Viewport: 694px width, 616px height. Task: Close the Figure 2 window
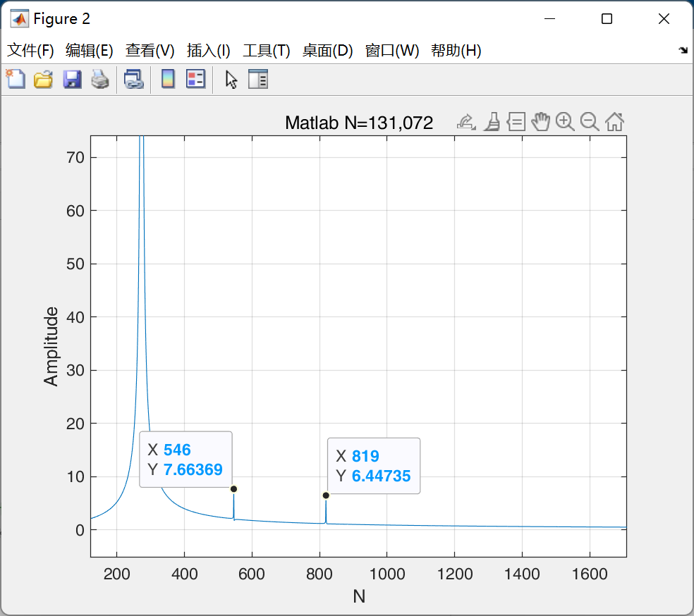tap(664, 18)
